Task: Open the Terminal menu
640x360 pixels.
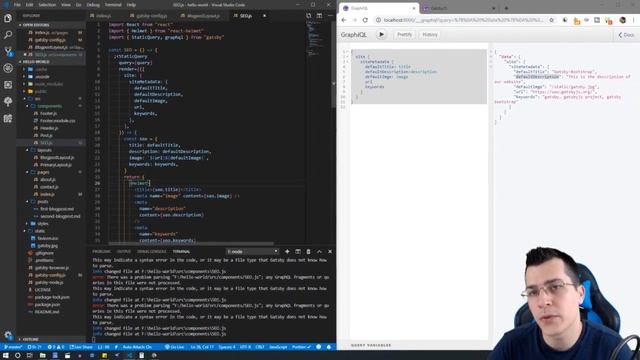Action: [x=113, y=5]
